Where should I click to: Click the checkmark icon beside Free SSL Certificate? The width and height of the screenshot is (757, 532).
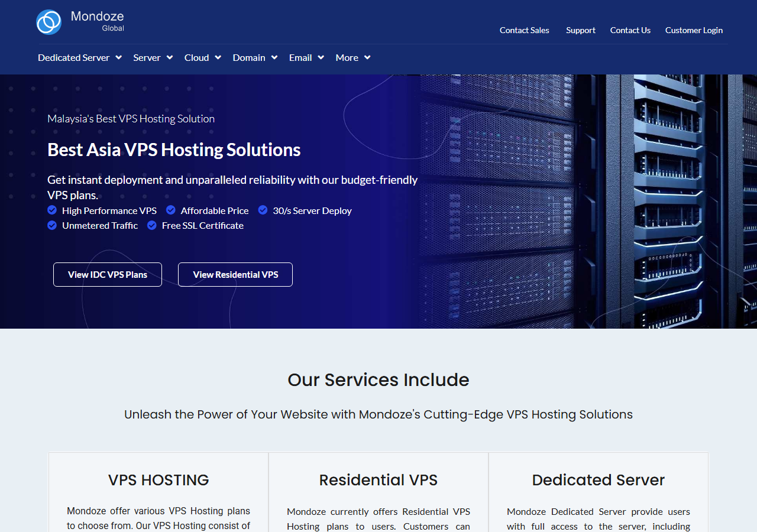[x=152, y=225]
